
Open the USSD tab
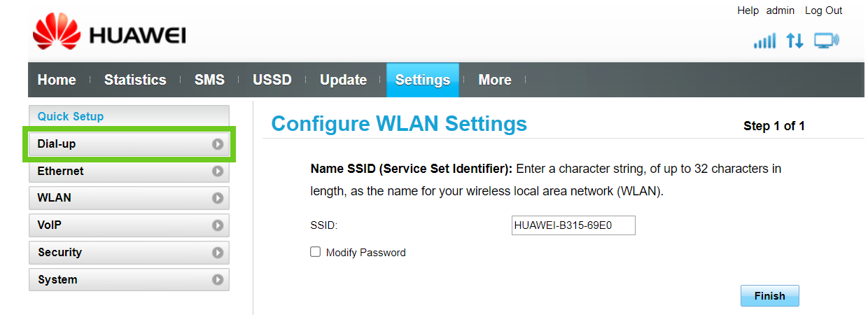272,80
